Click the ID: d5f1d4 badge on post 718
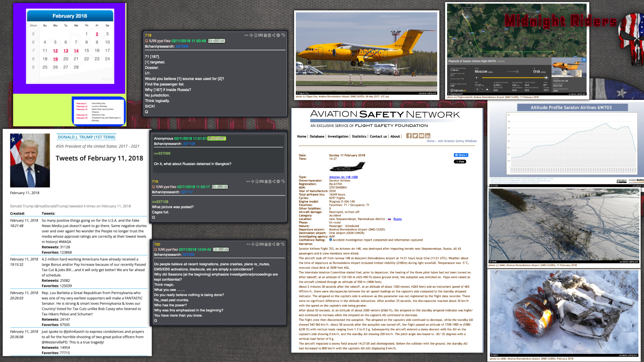Image resolution: width=644 pixels, height=362 pixels. pyautogui.click(x=217, y=41)
